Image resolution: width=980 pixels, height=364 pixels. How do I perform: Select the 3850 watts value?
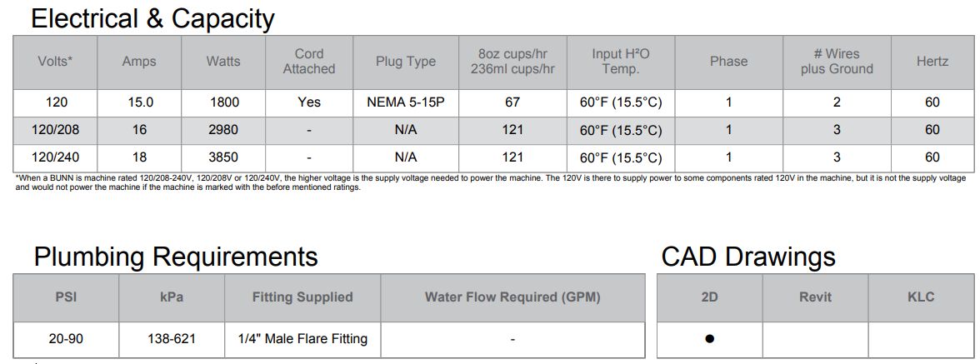[223, 157]
